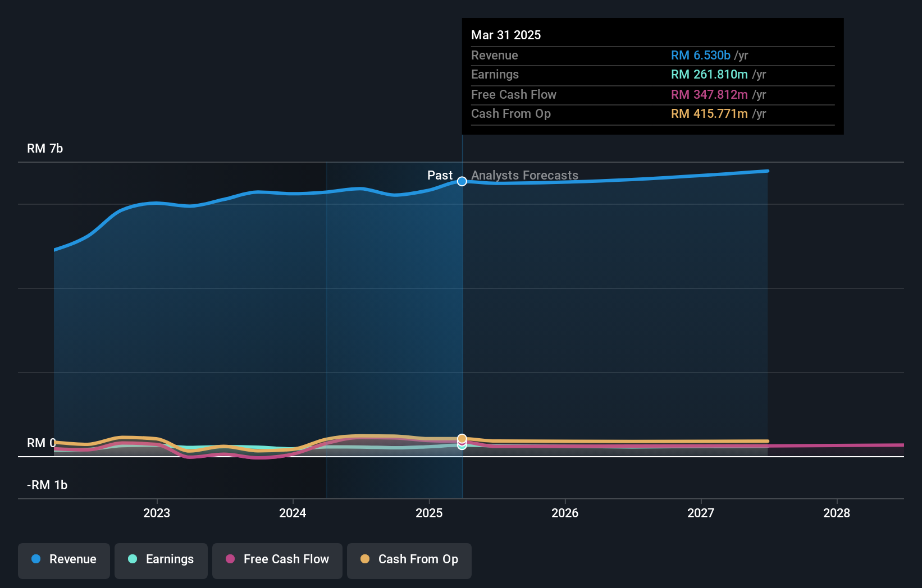Screen dimensions: 922x588
Task: Click the Past label on the chart
Action: coord(440,175)
